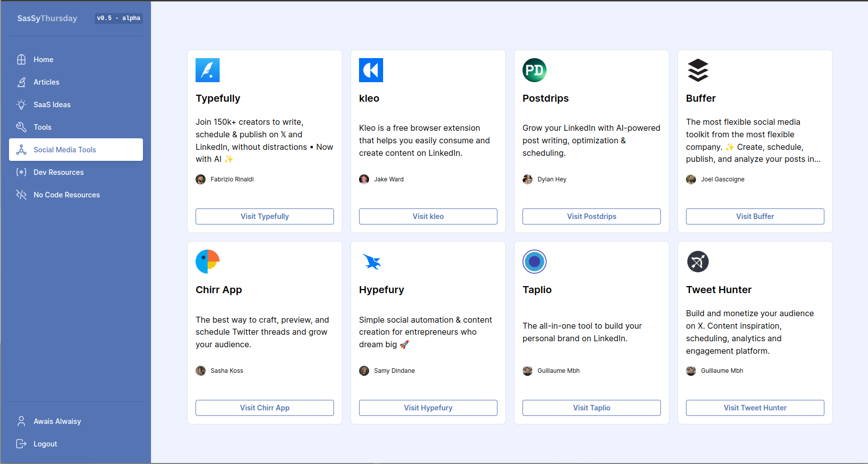Click author name Samy Dindane
Screen dimensions: 868x464
click(x=395, y=371)
